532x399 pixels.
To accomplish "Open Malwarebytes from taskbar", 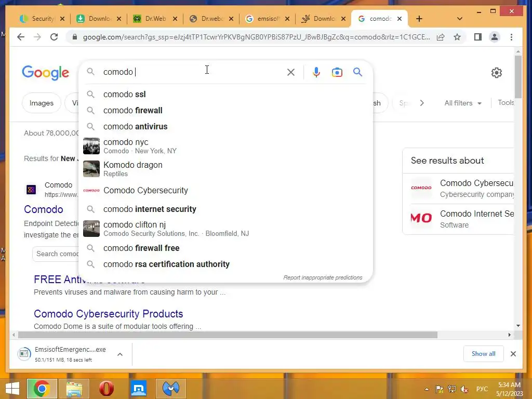I will click(171, 389).
